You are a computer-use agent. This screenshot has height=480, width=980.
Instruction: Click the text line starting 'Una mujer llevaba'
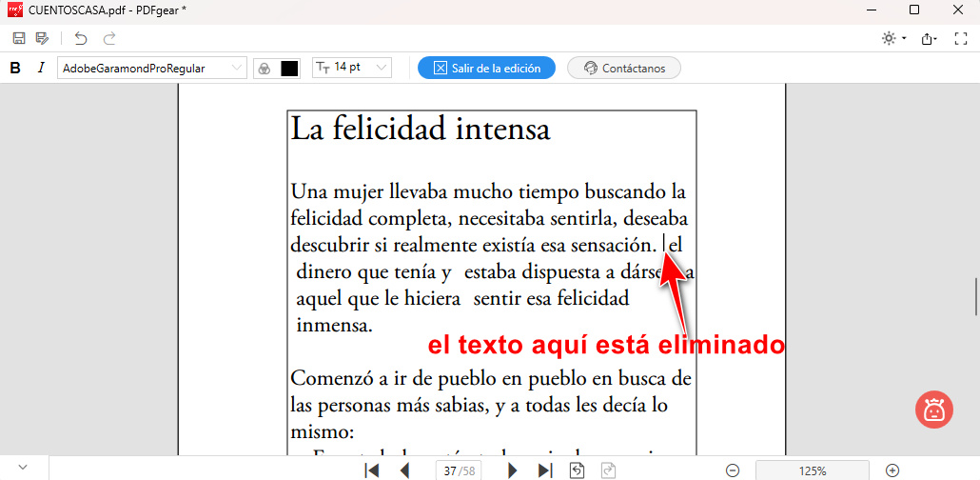click(x=489, y=192)
